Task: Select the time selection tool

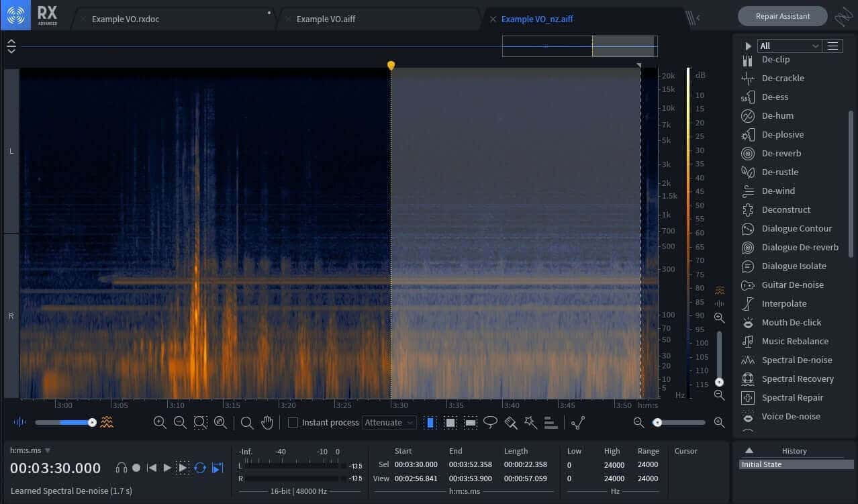Action: 430,422
